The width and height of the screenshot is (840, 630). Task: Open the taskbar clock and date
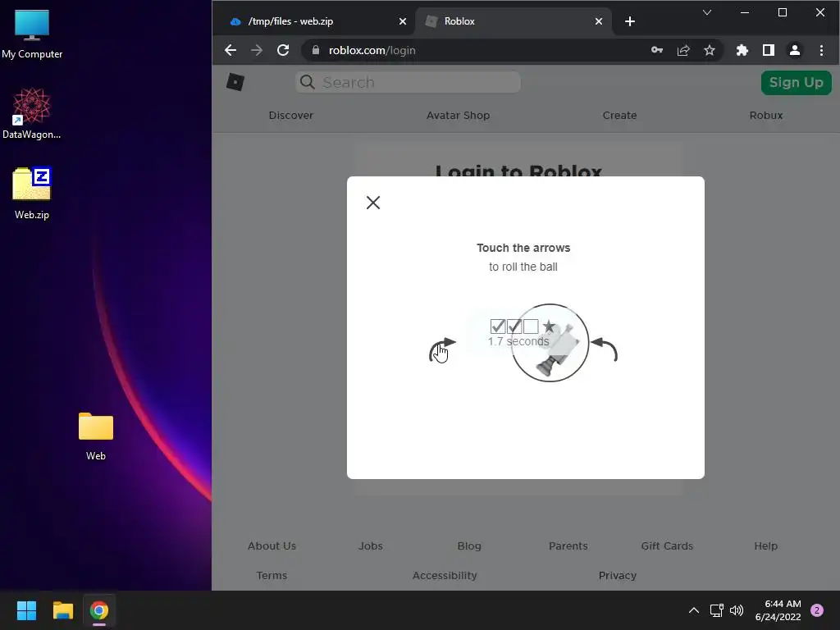pos(778,610)
